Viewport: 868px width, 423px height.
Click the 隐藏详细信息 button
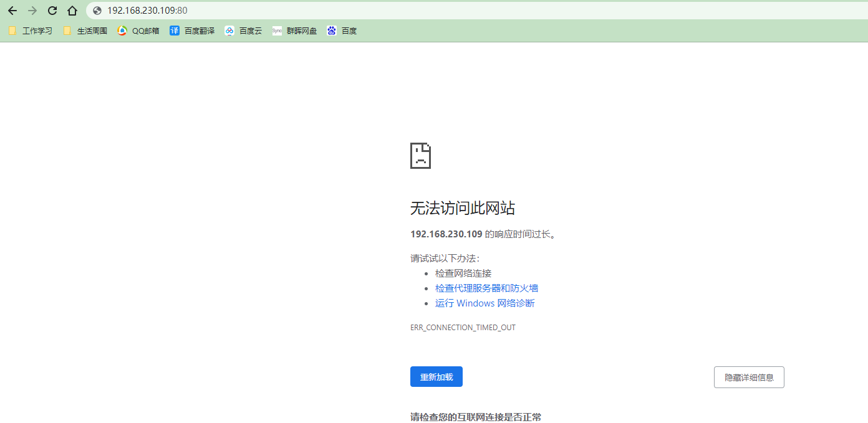pos(749,377)
